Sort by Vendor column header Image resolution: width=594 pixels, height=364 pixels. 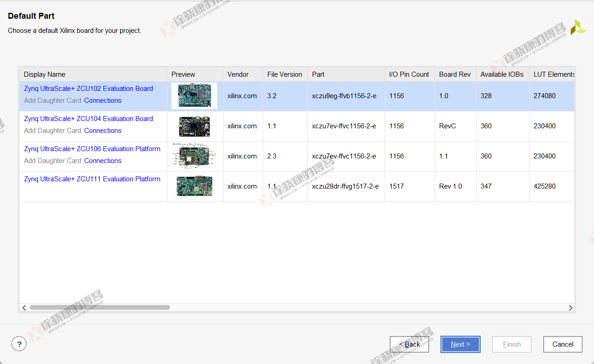pos(243,74)
